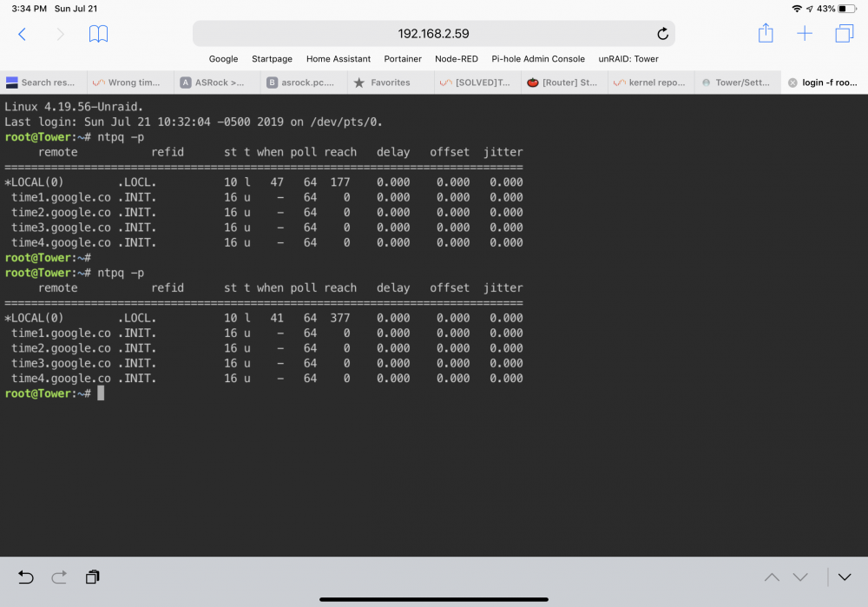Click time1.google.co in first output
Screen dimensions: 868x607
[61, 198]
